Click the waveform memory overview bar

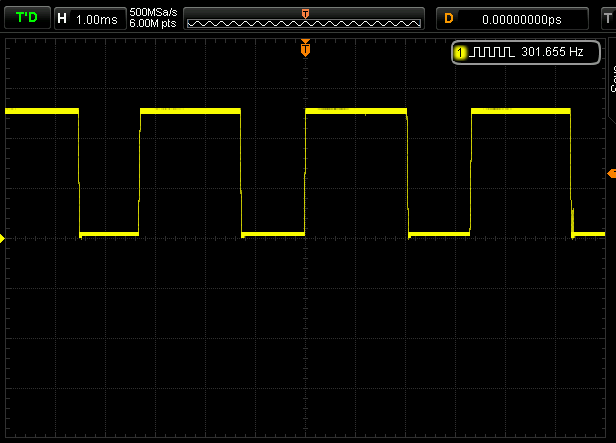(x=305, y=20)
